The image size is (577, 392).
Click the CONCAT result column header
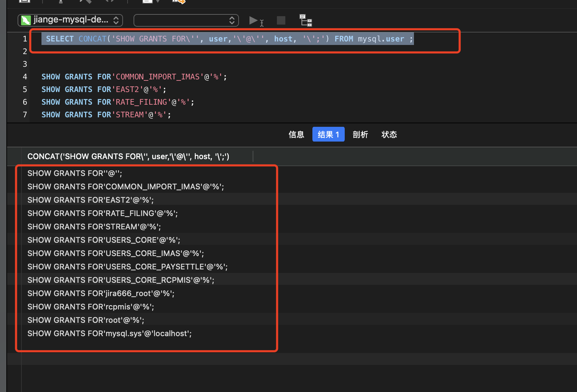point(128,156)
